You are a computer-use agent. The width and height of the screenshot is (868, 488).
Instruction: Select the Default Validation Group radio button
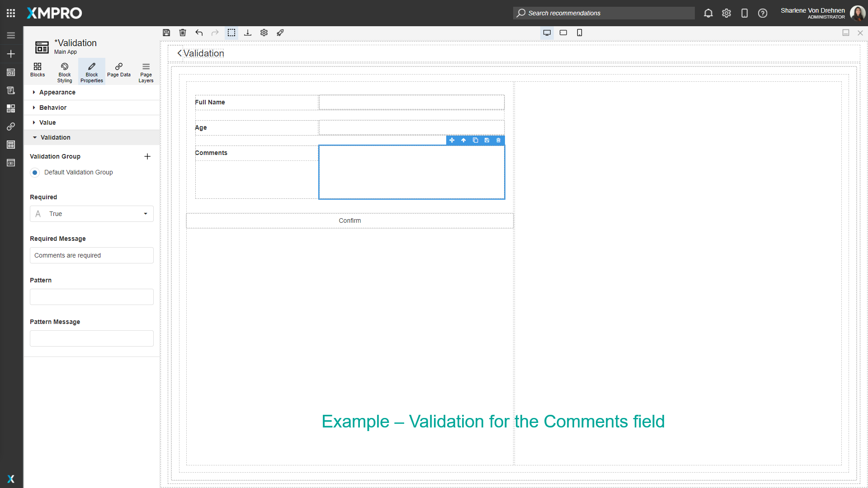click(x=35, y=173)
